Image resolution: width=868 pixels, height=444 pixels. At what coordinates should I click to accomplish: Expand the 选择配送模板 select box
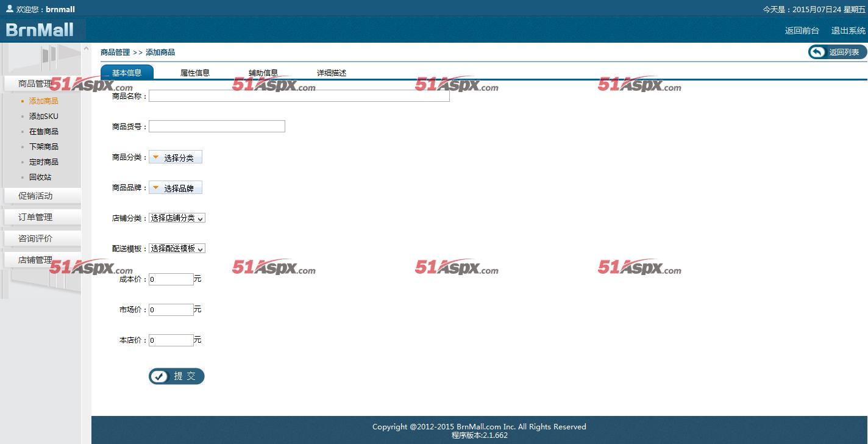[177, 248]
